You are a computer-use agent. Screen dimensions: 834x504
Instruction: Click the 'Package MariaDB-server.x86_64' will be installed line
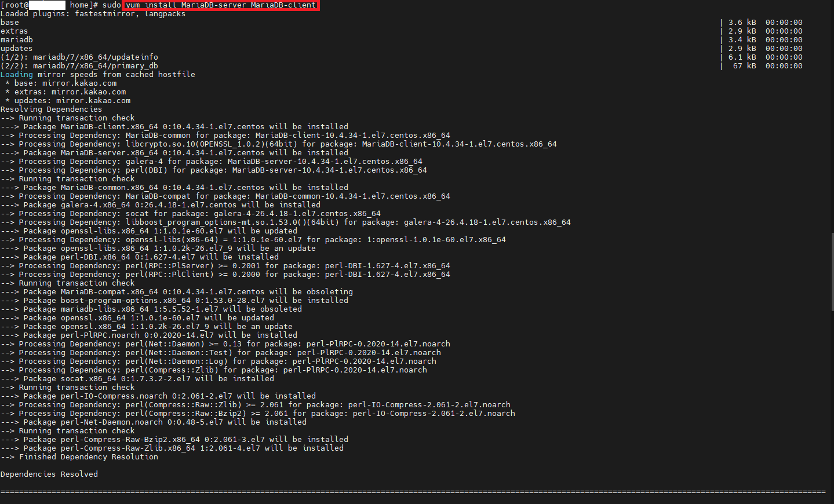click(x=174, y=153)
